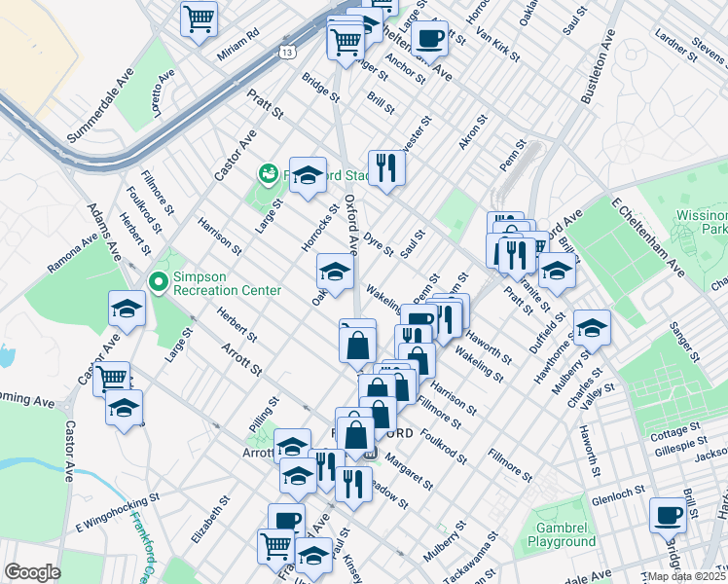Open the Simpson Recreation Center pin
This screenshot has height=584, width=728.
tap(158, 282)
